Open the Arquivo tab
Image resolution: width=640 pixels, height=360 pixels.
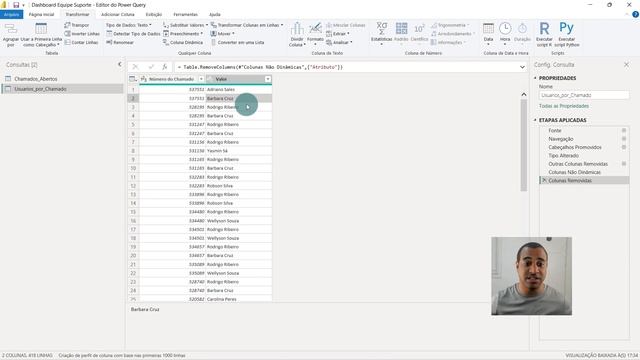11,14
